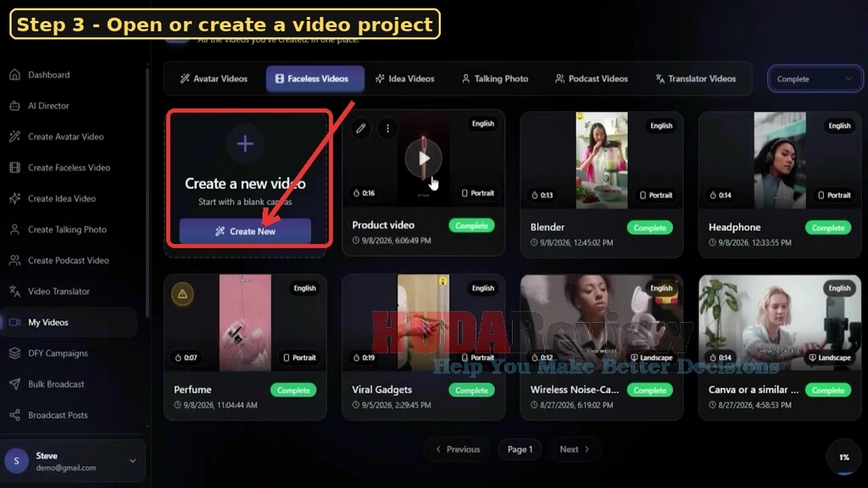Open the Complete status filter dropdown
The width and height of the screenshot is (868, 488).
point(814,79)
